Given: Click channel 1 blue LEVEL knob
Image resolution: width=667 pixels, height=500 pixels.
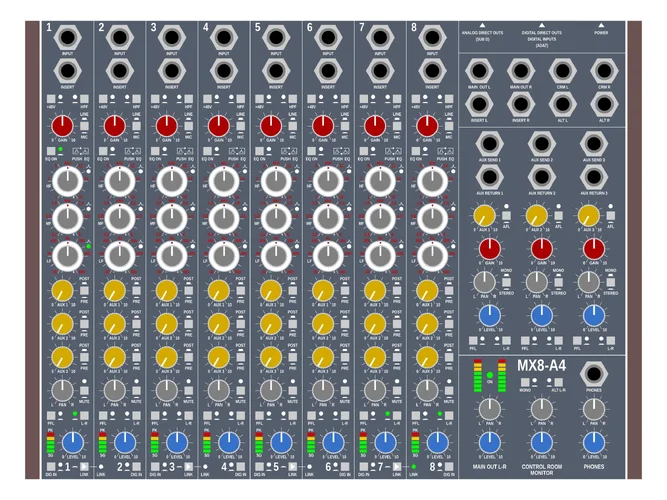Looking at the screenshot, I should coord(73,443).
